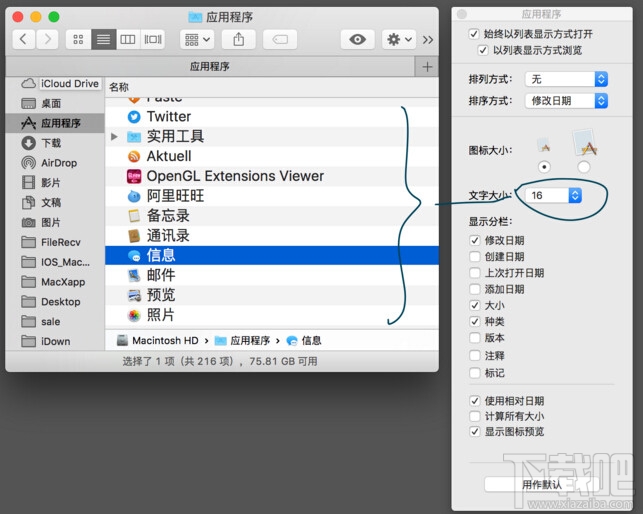Select 应用程序 in the sidebar
This screenshot has height=514, width=643.
tap(55, 123)
